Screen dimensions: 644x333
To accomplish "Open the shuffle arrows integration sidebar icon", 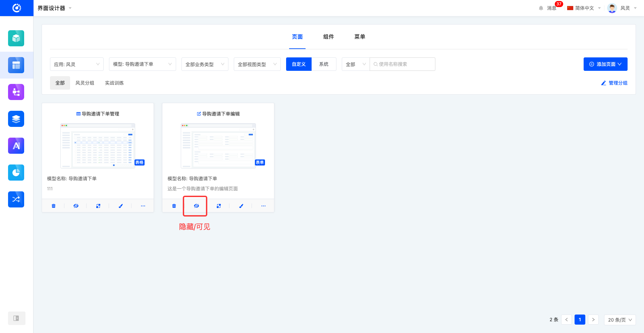I will pyautogui.click(x=16, y=199).
